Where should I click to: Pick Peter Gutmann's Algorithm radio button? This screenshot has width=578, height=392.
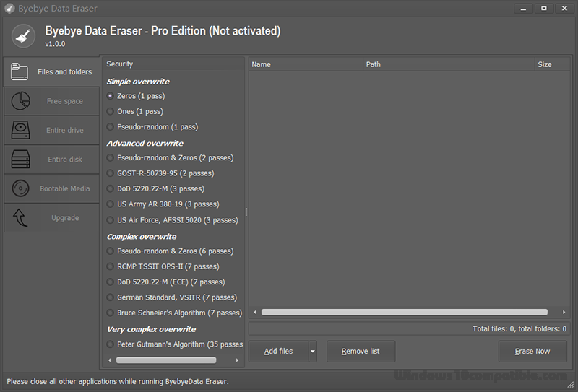click(x=110, y=344)
